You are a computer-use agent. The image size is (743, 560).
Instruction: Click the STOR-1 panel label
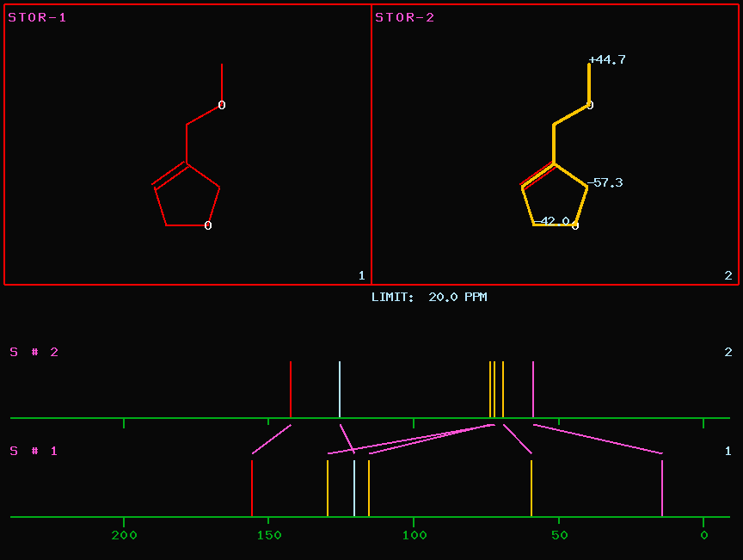pyautogui.click(x=37, y=17)
